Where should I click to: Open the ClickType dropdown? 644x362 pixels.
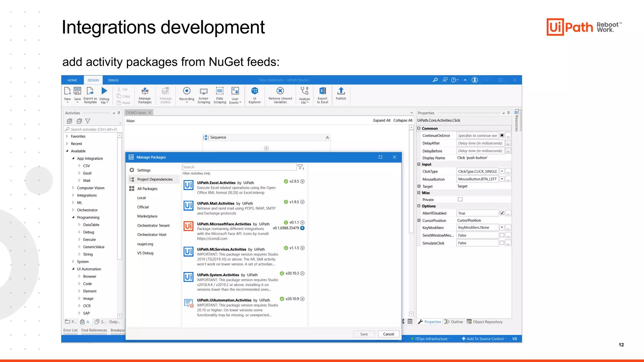[502, 171]
